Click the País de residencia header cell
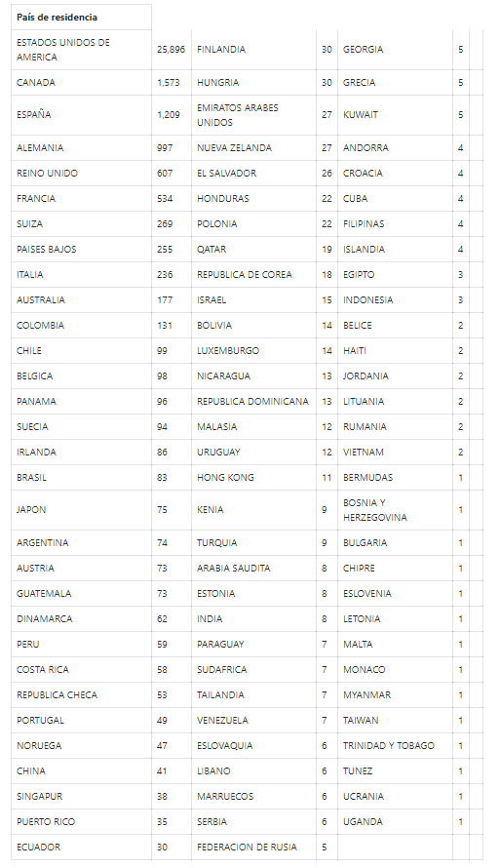The image size is (500, 868). point(81,18)
